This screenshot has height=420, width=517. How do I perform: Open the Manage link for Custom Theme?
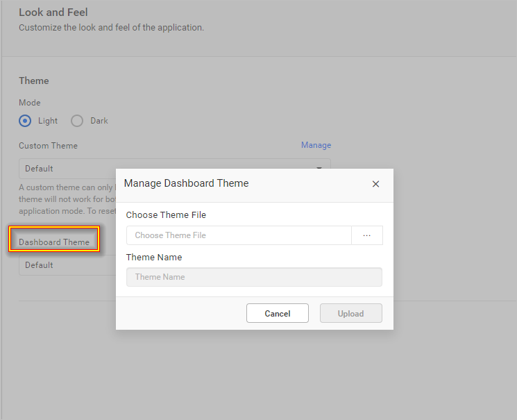click(x=316, y=145)
